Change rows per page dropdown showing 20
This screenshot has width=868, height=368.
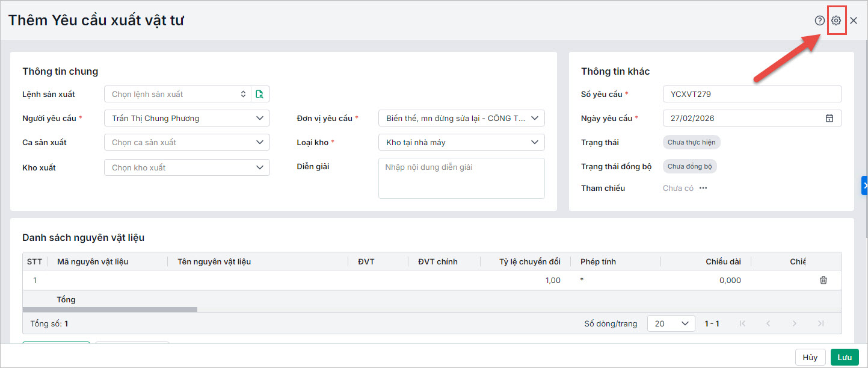coord(671,323)
